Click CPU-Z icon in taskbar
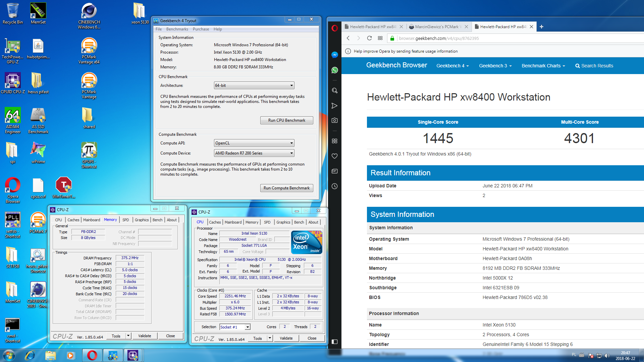The image size is (644, 362). pyautogui.click(x=133, y=355)
